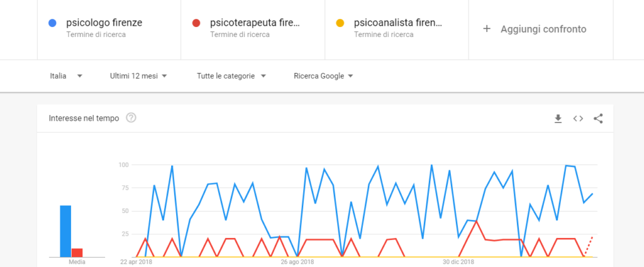Image resolution: width=644 pixels, height=267 pixels.
Task: Click the 26 ago 2018 date label
Action: point(297,262)
